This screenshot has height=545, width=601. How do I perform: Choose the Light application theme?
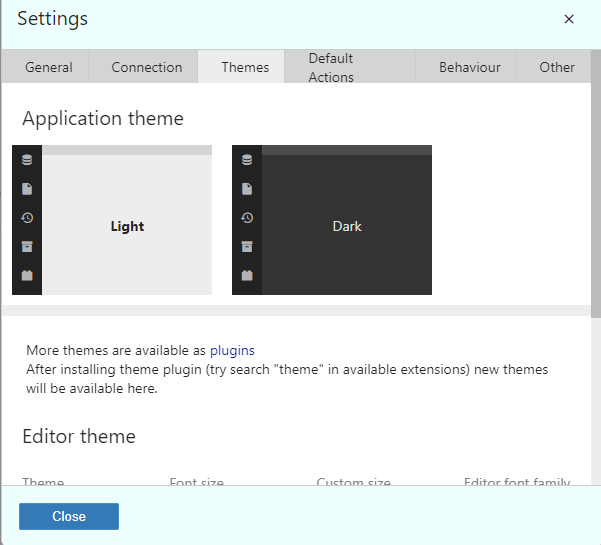[112, 220]
